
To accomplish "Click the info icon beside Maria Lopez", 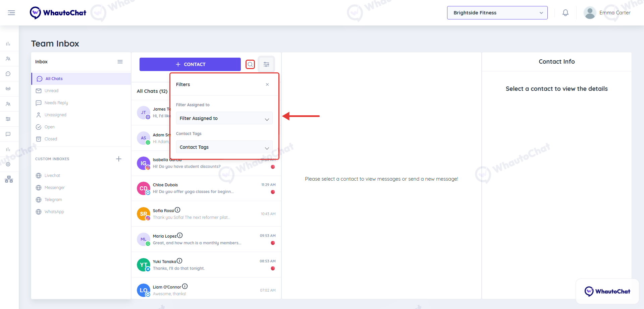I will click(x=180, y=236).
